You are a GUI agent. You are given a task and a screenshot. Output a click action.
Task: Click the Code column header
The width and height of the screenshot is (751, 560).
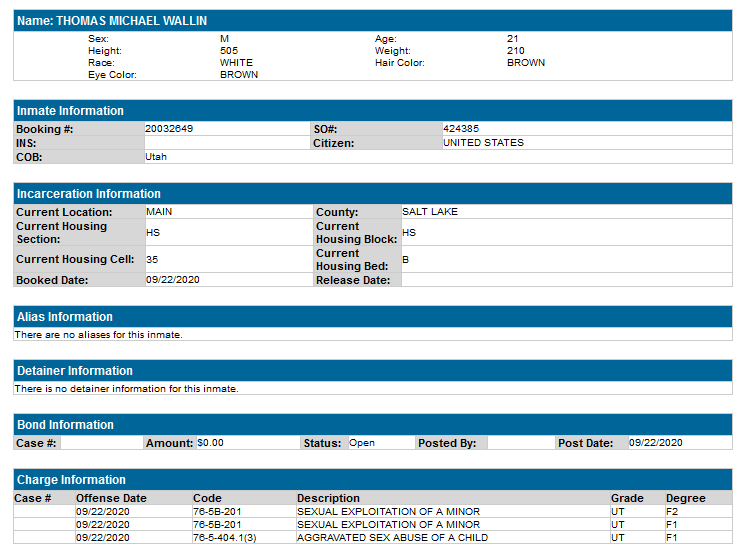pos(207,498)
